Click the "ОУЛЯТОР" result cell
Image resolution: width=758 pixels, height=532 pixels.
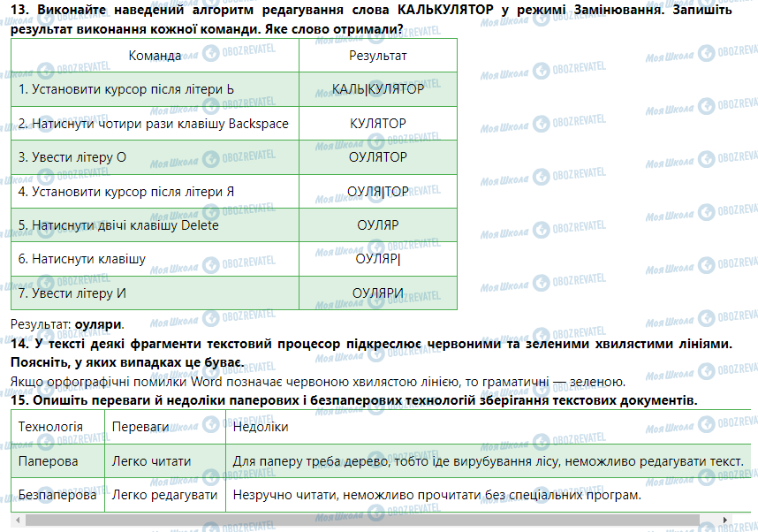pos(377,157)
